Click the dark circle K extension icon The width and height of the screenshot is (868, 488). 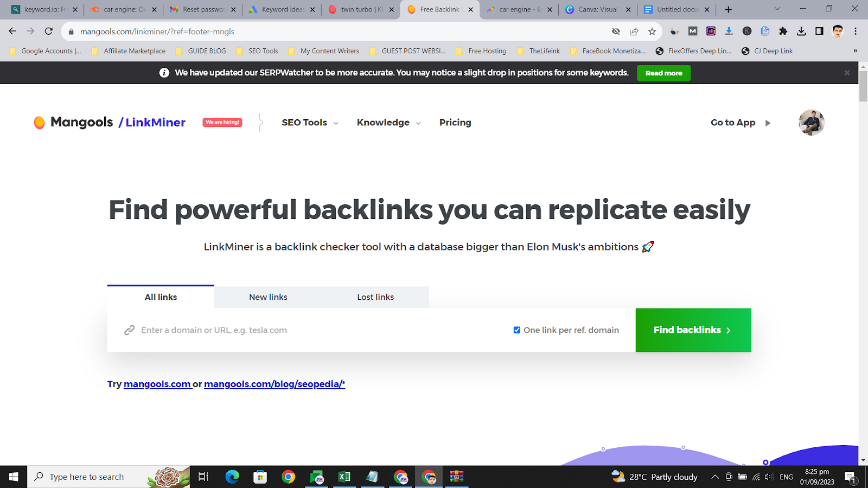(747, 31)
